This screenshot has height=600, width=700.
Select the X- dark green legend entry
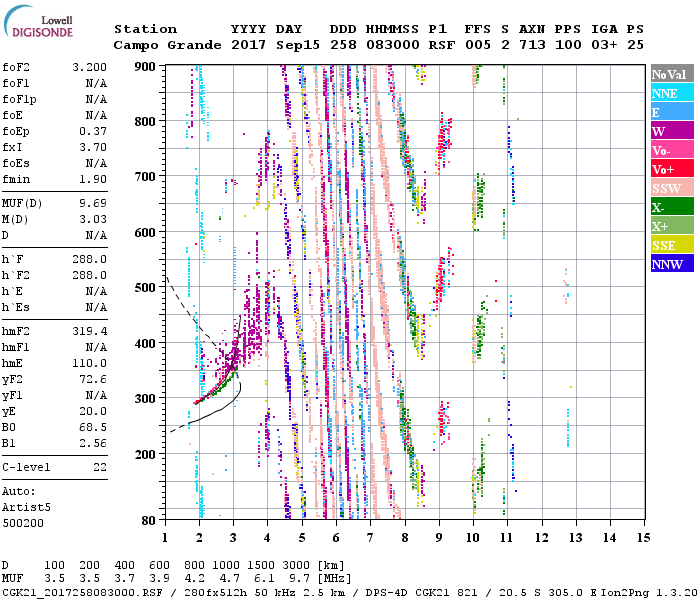[x=670, y=207]
